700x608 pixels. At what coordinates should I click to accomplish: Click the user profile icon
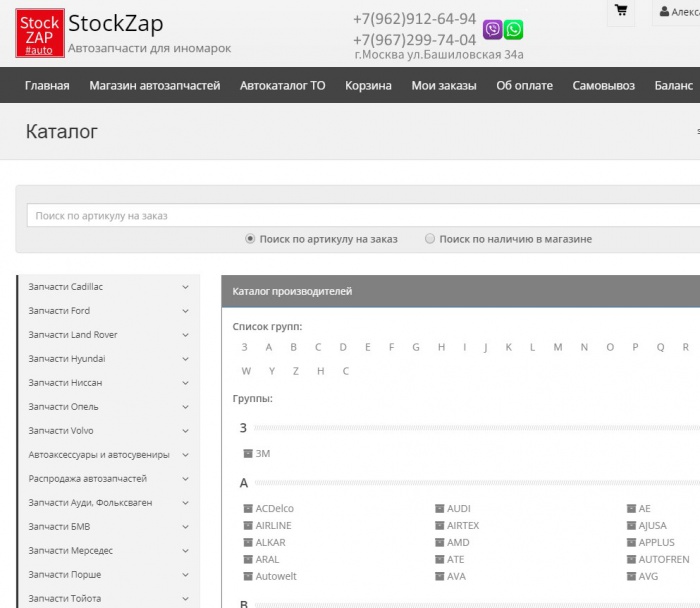click(664, 12)
